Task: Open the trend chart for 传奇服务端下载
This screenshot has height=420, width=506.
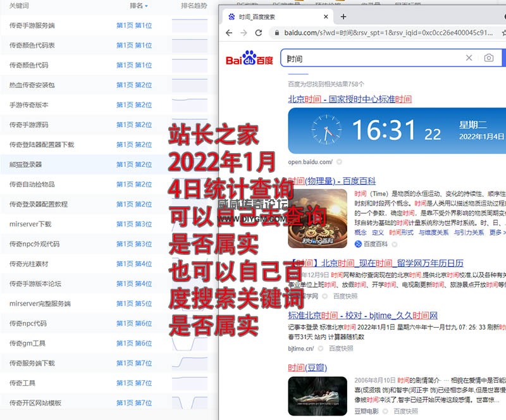Action: tap(190, 363)
